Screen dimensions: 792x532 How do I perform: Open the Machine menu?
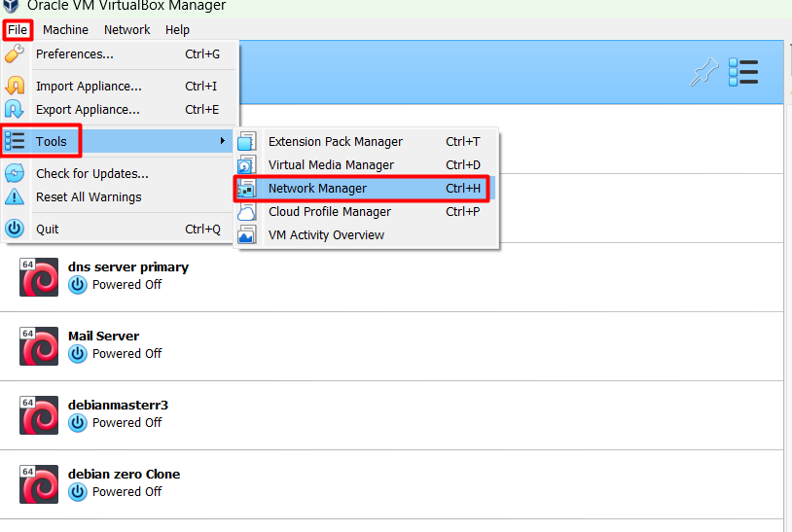click(x=65, y=30)
